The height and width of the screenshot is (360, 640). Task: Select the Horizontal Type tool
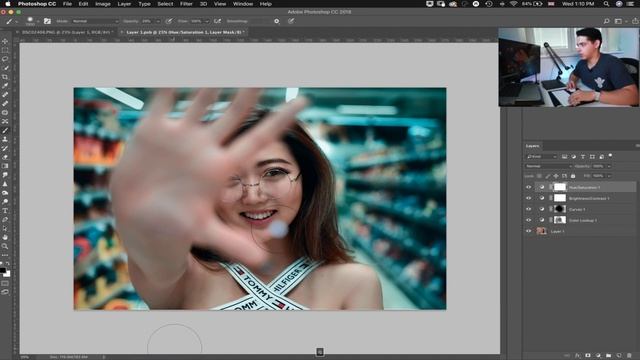click(x=5, y=211)
